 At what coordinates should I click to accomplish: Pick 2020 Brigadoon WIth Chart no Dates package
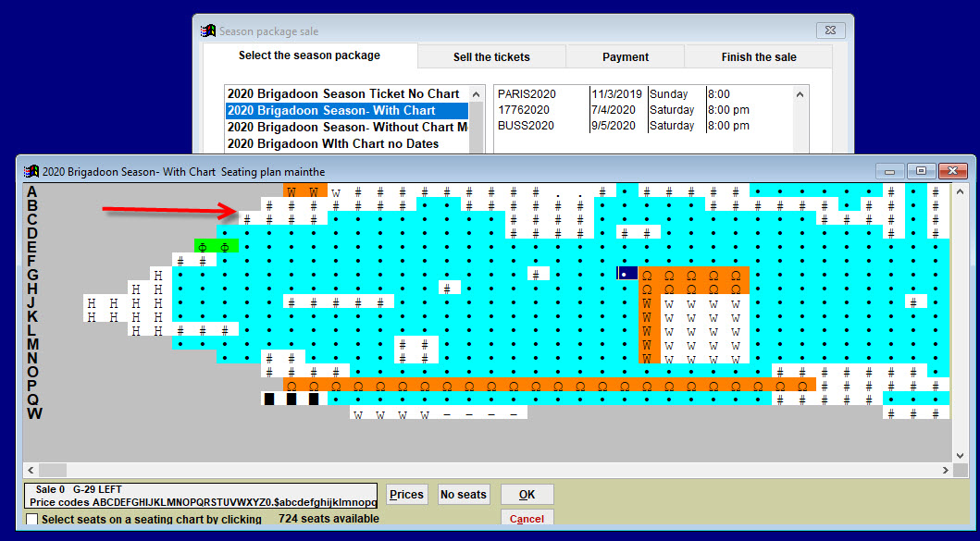click(346, 143)
